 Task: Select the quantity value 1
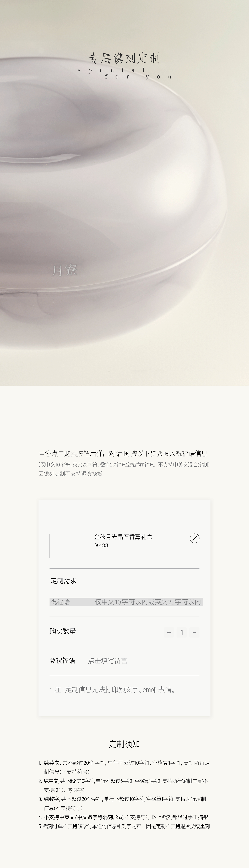(182, 633)
